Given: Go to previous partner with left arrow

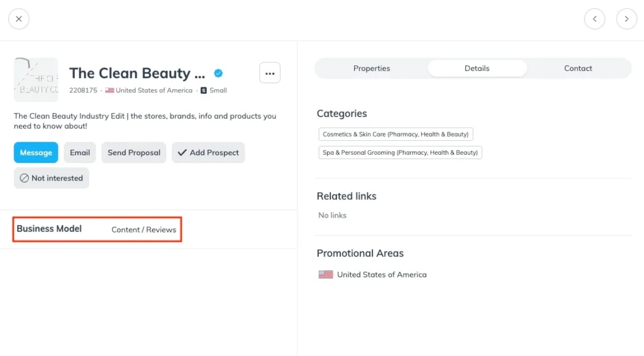Looking at the screenshot, I should 594,19.
